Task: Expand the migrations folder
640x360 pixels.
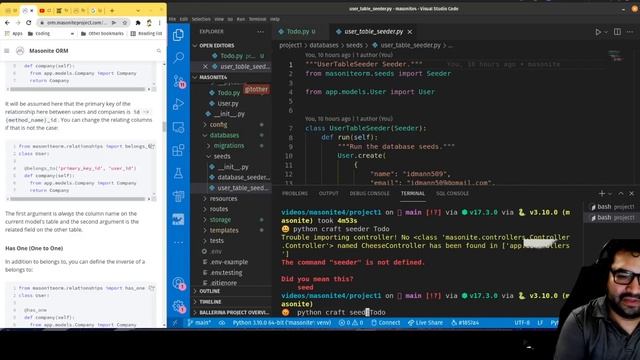Action: pos(229,146)
